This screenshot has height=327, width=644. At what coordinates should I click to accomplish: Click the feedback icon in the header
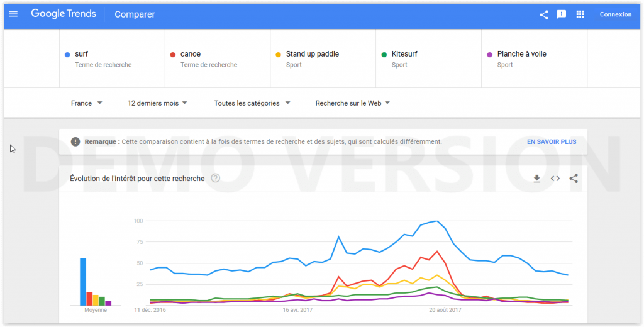[562, 14]
